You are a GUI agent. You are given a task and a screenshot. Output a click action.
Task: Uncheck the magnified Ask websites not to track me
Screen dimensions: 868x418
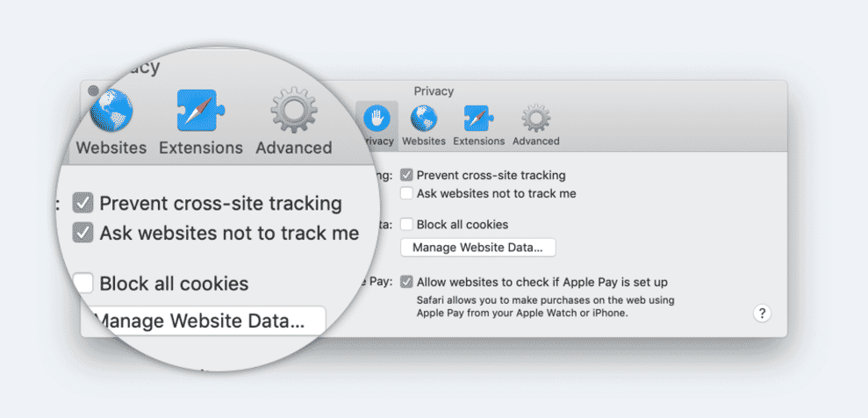coord(83,233)
